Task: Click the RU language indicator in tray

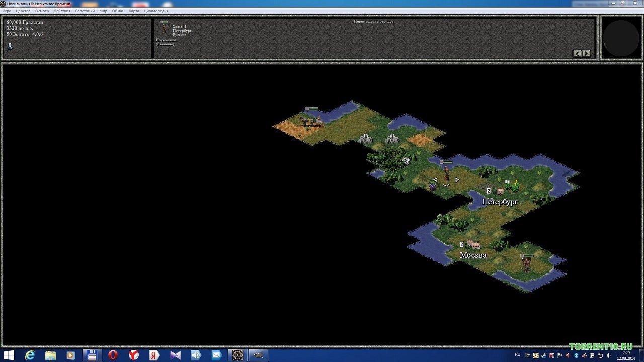Action: tap(518, 354)
